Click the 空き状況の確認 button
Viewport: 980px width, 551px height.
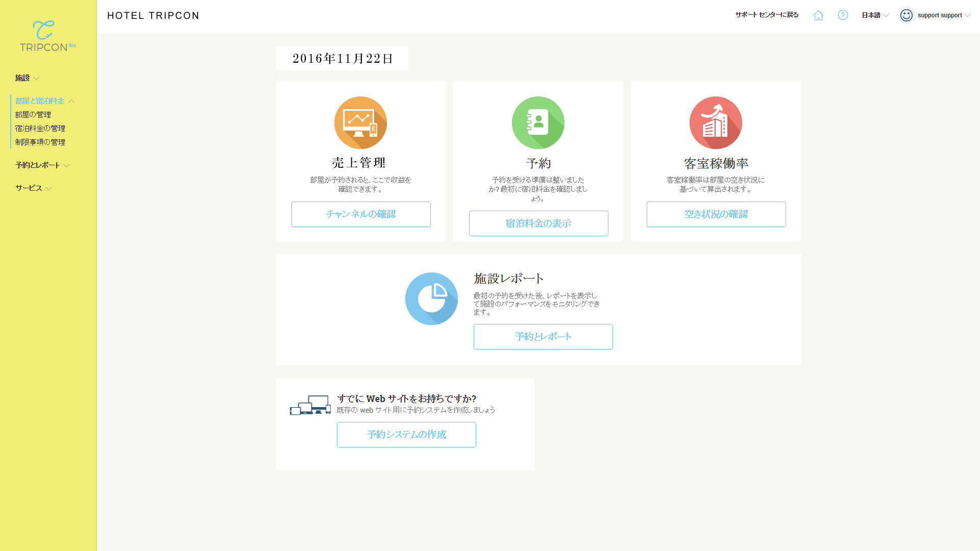click(x=716, y=214)
